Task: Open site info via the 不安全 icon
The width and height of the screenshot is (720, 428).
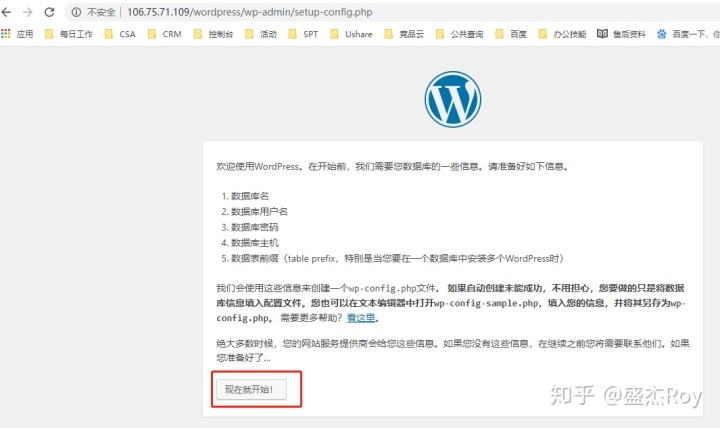Action: click(x=76, y=12)
